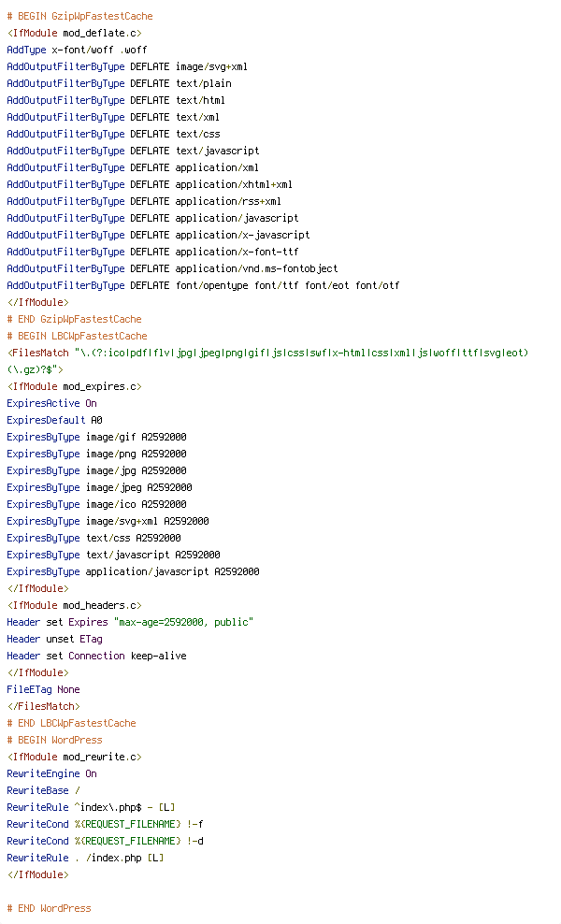Click the application/vnd.ms-fontobject line
561x924 pixels.
coord(172,268)
